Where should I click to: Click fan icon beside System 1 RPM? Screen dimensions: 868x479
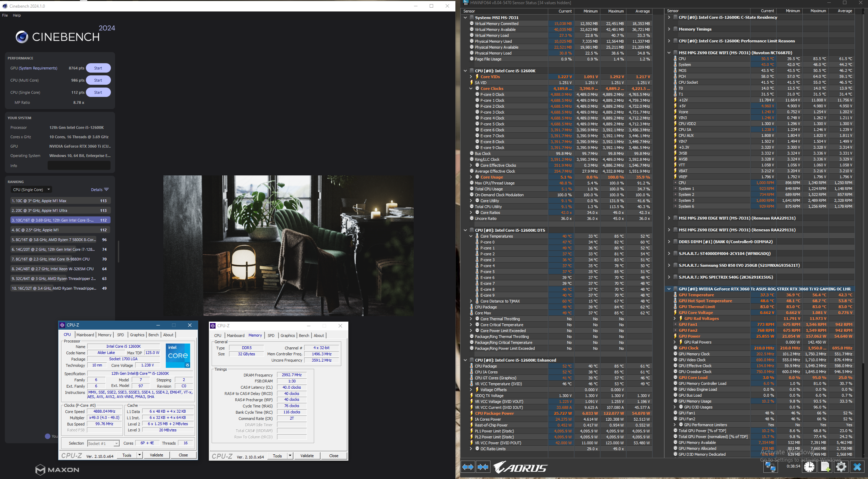click(x=675, y=189)
